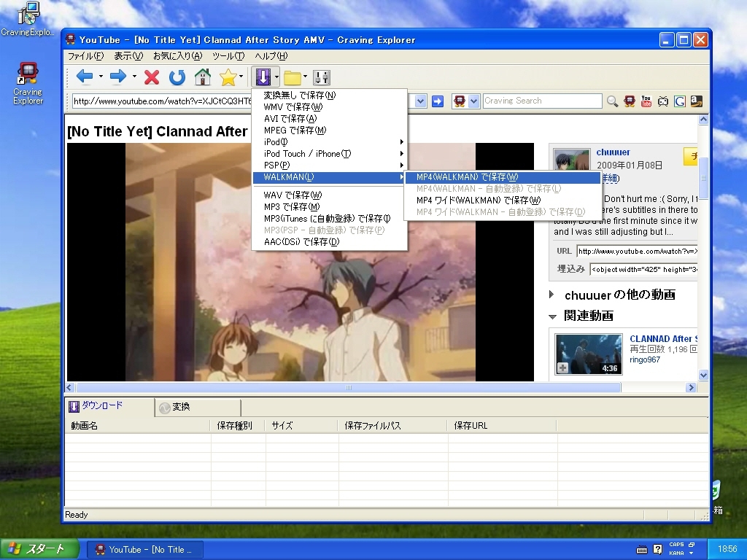This screenshot has width=747, height=560.
Task: Search YouTube with the YouTube icon
Action: coord(646,101)
